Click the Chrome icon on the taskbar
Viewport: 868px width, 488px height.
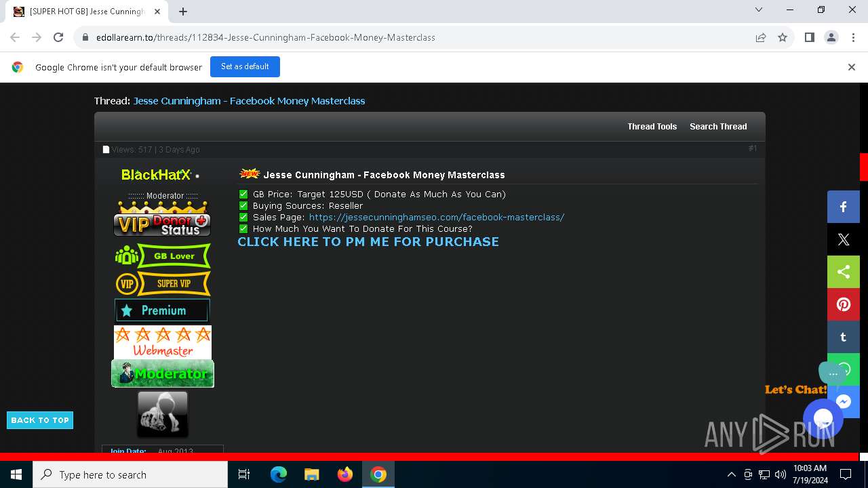[378, 474]
